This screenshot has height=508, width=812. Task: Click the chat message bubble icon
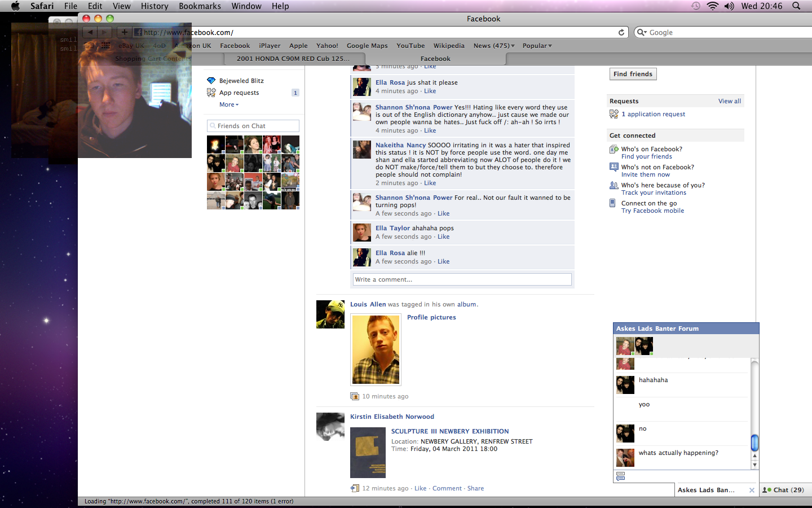pyautogui.click(x=621, y=476)
